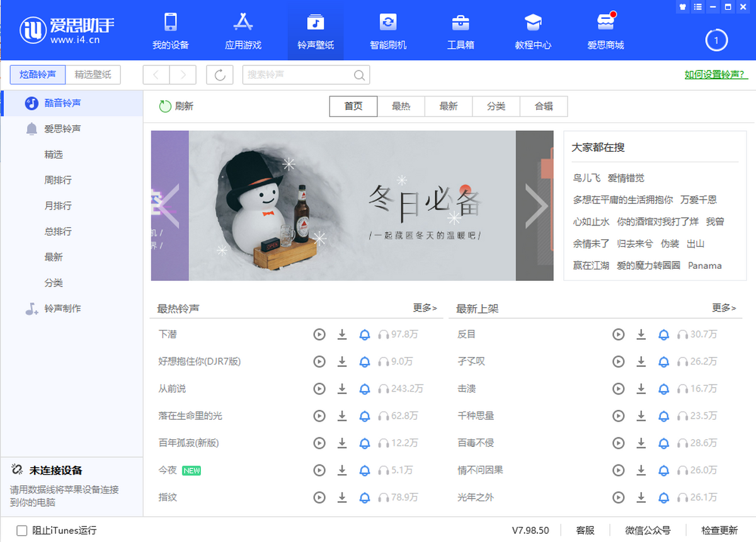
Task: Open the 工具箱 toolbox section
Action: (461, 31)
